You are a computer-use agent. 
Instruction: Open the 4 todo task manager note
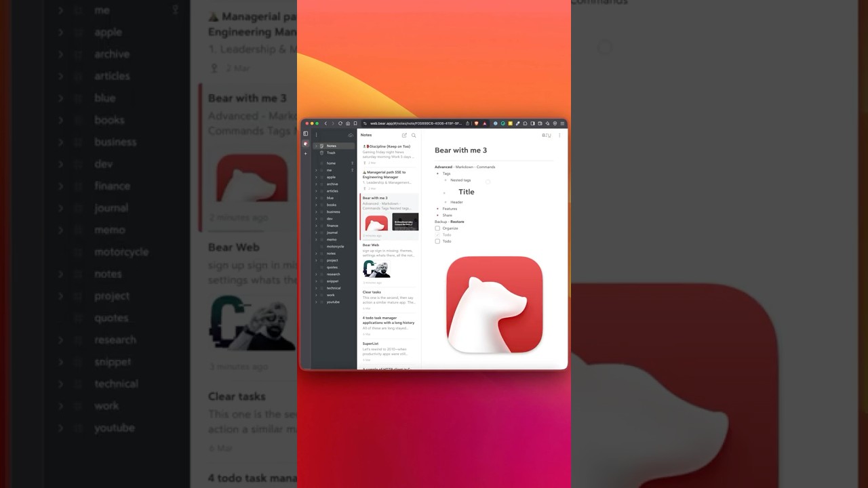[389, 327]
